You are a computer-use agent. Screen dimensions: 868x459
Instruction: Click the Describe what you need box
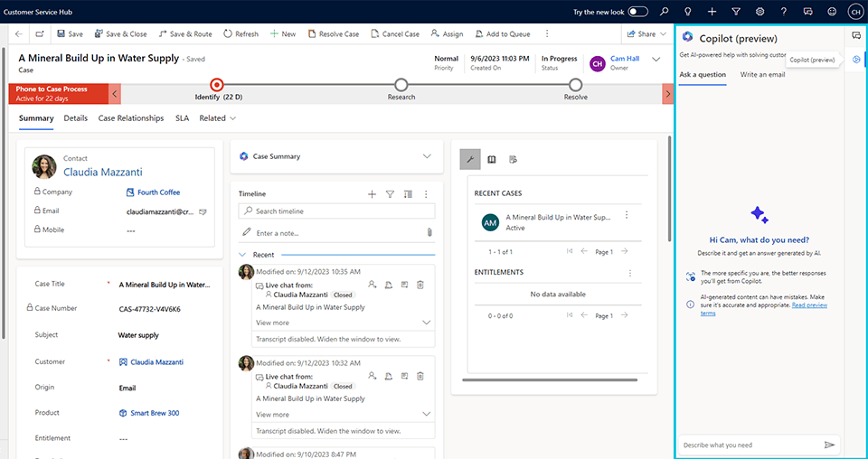pos(749,445)
